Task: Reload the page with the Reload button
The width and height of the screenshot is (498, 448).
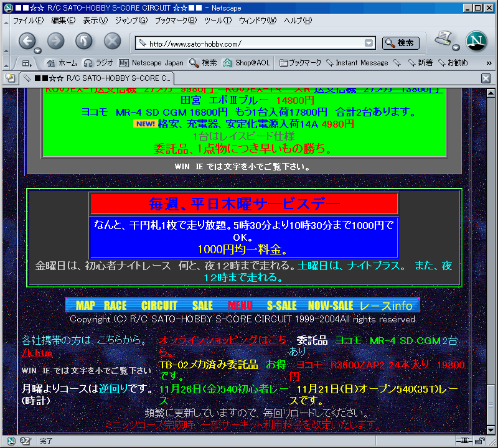Action: tap(84, 41)
